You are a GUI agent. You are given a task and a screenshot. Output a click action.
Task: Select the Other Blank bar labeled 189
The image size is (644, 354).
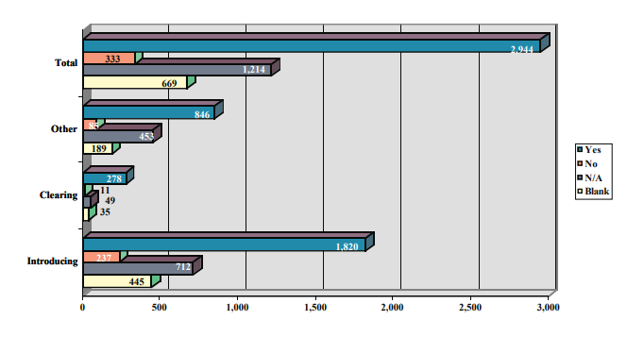click(x=98, y=148)
